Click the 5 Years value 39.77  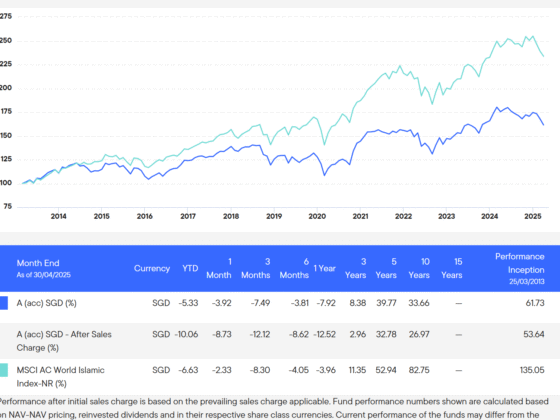[x=386, y=303]
